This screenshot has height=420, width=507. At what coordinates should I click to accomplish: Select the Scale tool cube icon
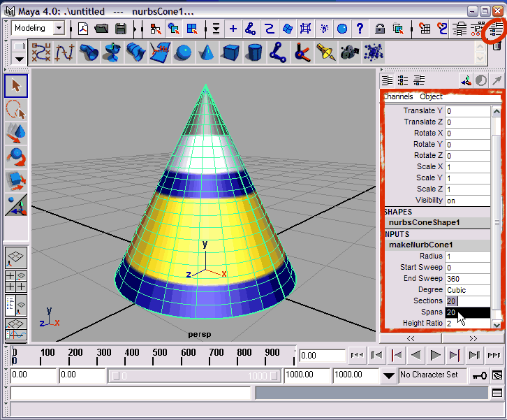click(16, 180)
